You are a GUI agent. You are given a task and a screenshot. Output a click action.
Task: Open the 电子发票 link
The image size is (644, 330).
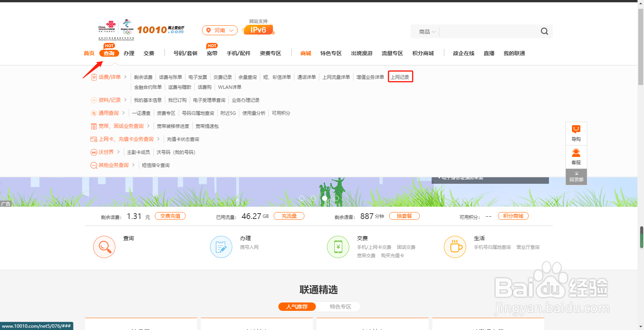(198, 77)
